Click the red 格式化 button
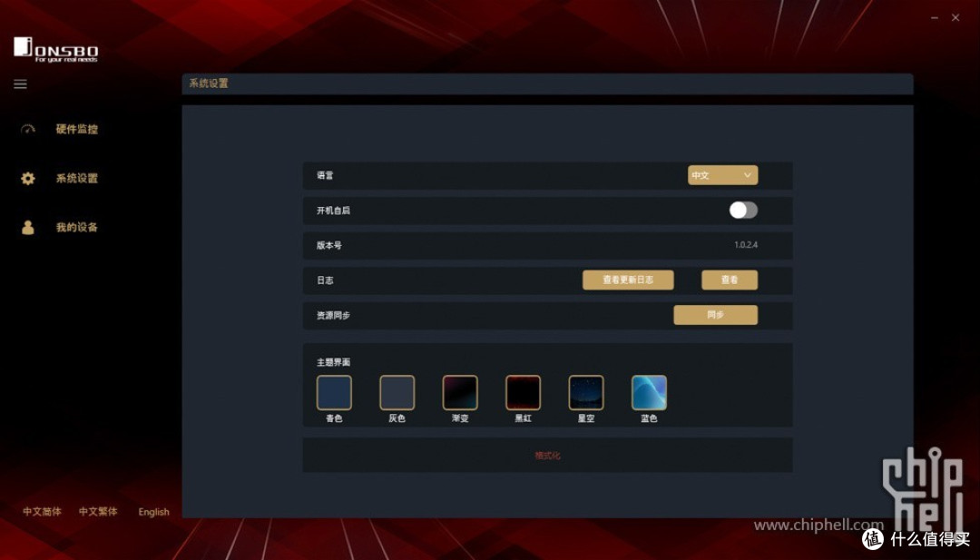Viewport: 980px width, 560px height. (x=547, y=456)
